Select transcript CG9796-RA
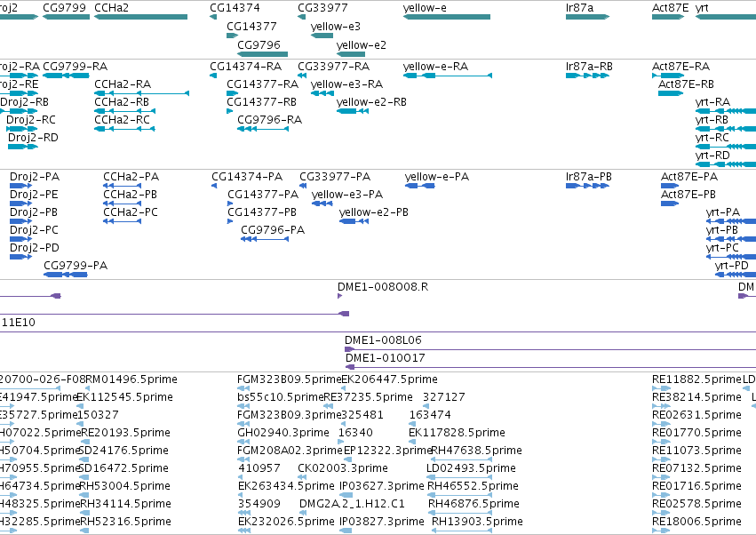The image size is (756, 535). point(269,120)
